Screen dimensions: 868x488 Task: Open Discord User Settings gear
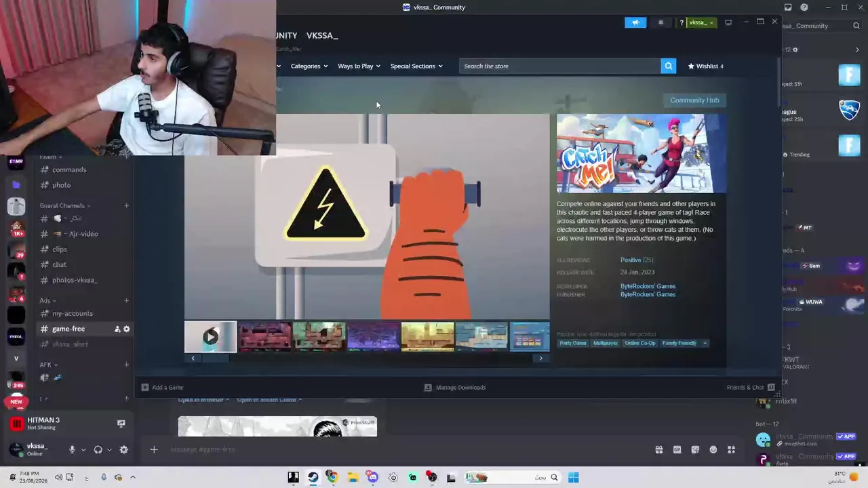123,449
